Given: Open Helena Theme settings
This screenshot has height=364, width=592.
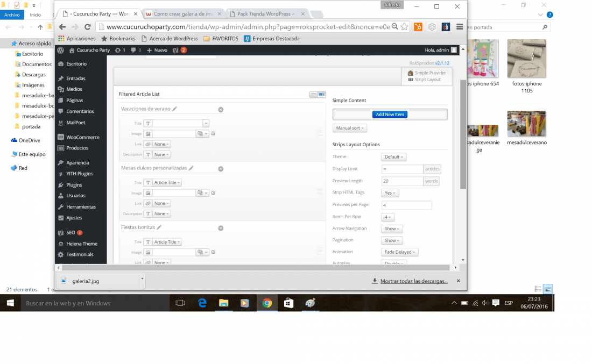Looking at the screenshot, I should [81, 244].
